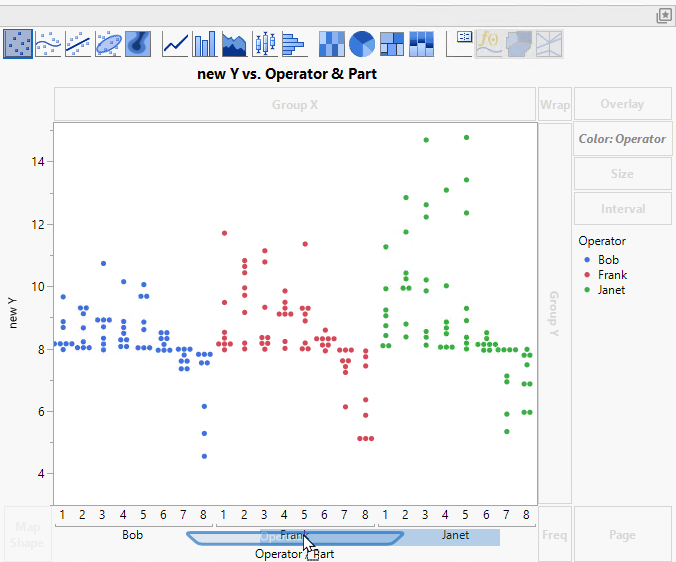Pick the Histogram element icon
676x562 pixels.
(x=294, y=44)
